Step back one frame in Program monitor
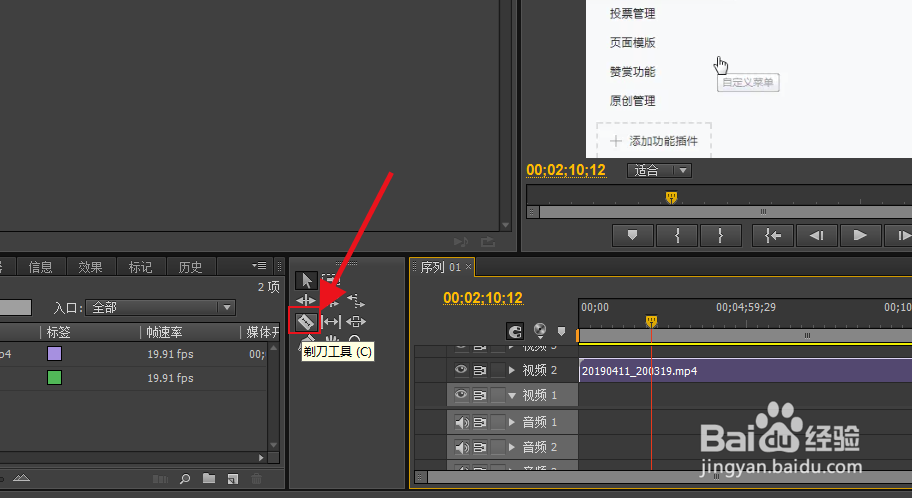912x498 pixels. [817, 236]
